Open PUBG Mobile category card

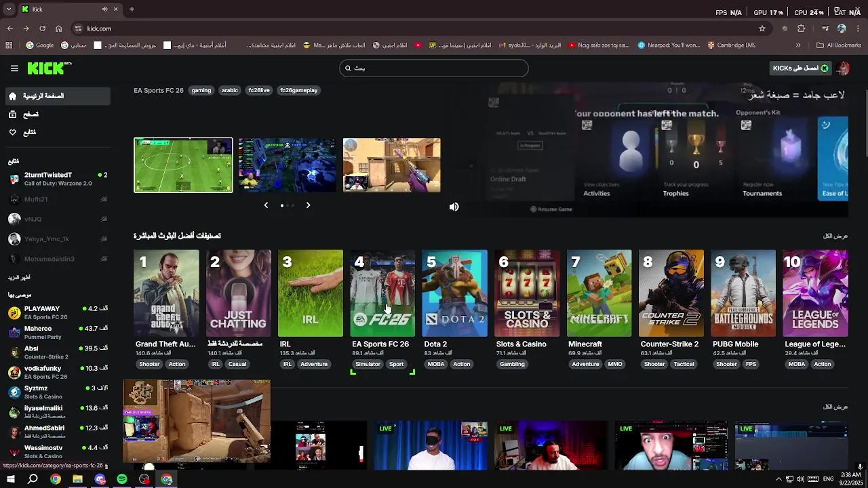point(743,293)
